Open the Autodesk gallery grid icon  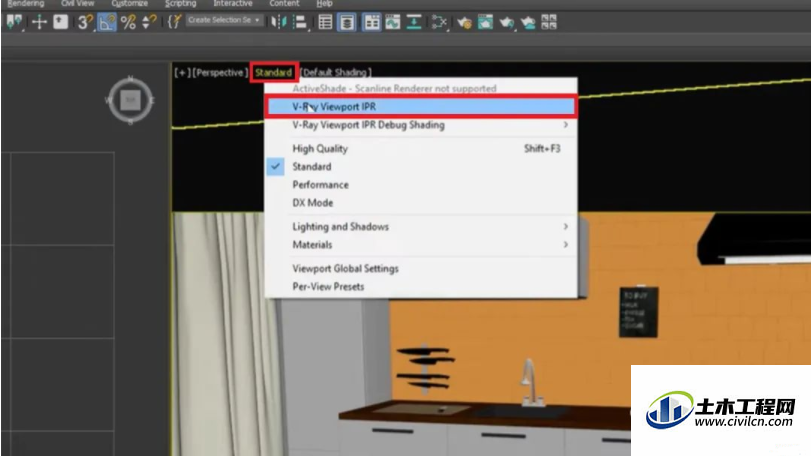click(x=549, y=22)
